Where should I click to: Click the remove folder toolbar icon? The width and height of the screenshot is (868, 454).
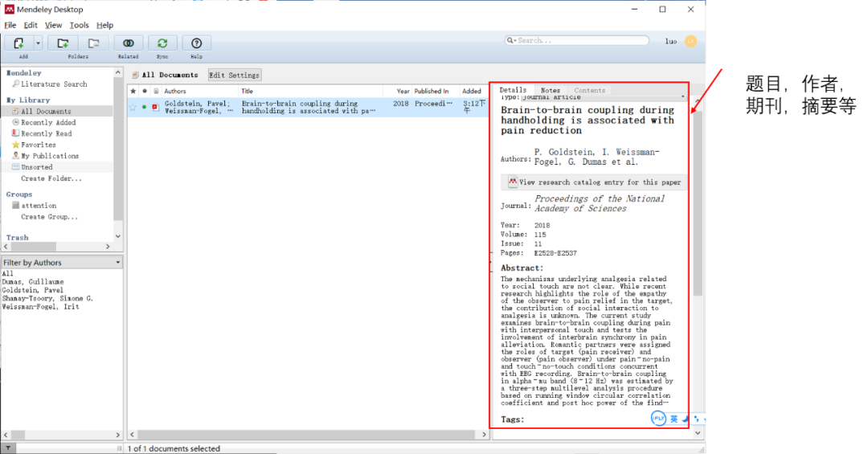[93, 43]
